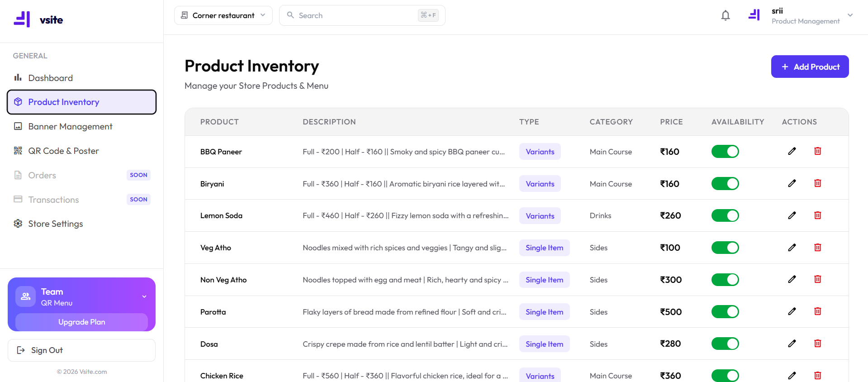This screenshot has height=382, width=868.
Task: Expand the Team QR Menu plan chevron
Action: coord(144,296)
